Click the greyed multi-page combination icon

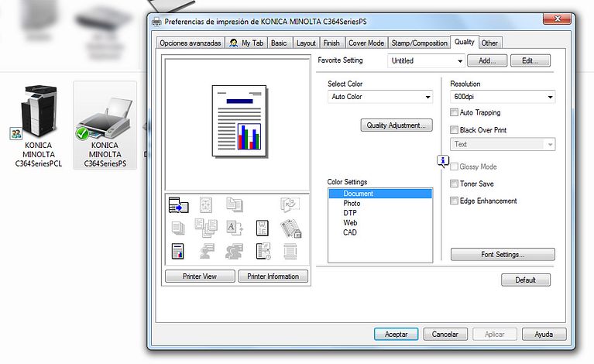[x=206, y=228]
